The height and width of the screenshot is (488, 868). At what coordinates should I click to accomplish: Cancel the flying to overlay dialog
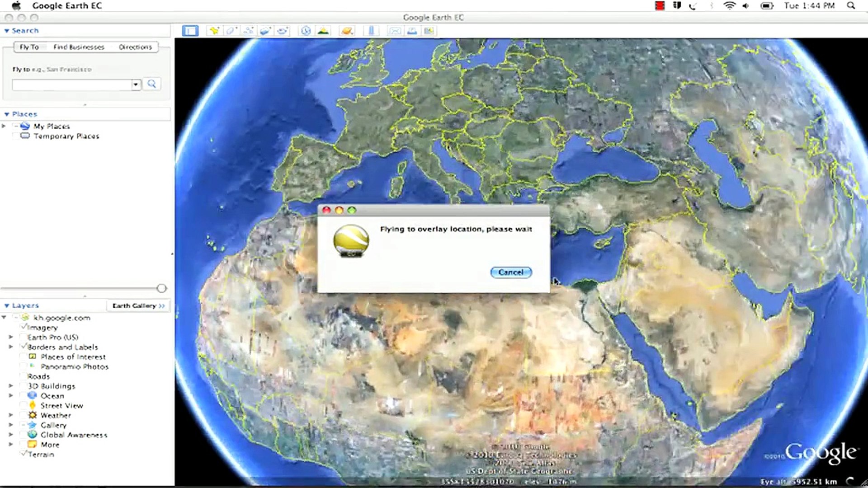[x=511, y=272]
